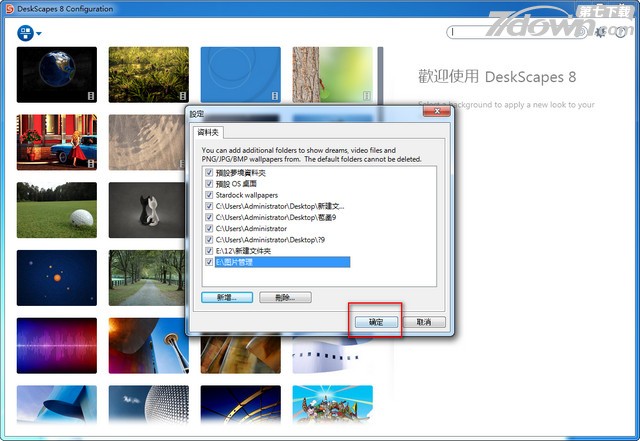Select the 預設夢境資料夾 list row
Image resolution: width=640 pixels, height=441 pixels.
[241, 173]
